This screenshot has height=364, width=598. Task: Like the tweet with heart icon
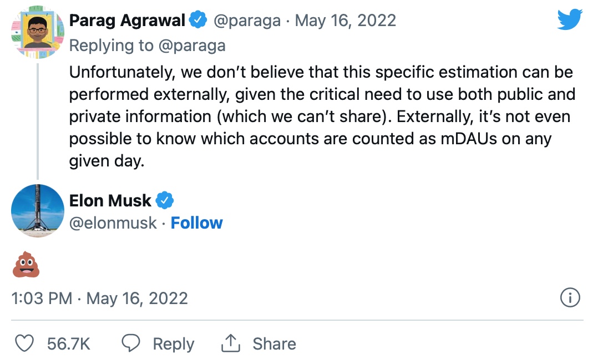pyautogui.click(x=24, y=343)
